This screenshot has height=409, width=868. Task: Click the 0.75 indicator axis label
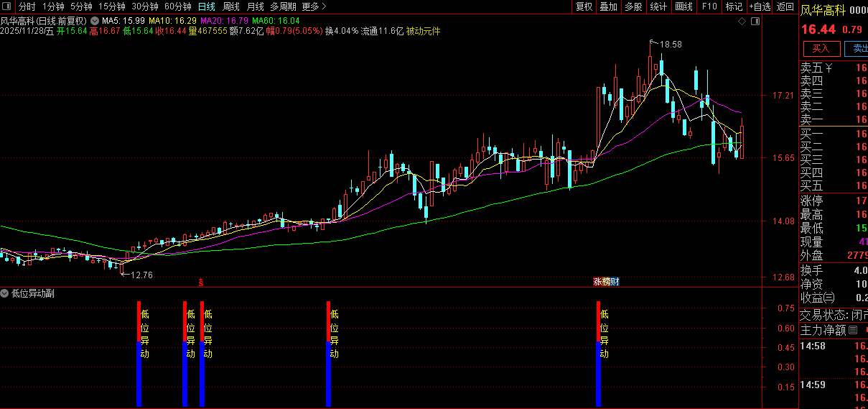click(x=785, y=308)
